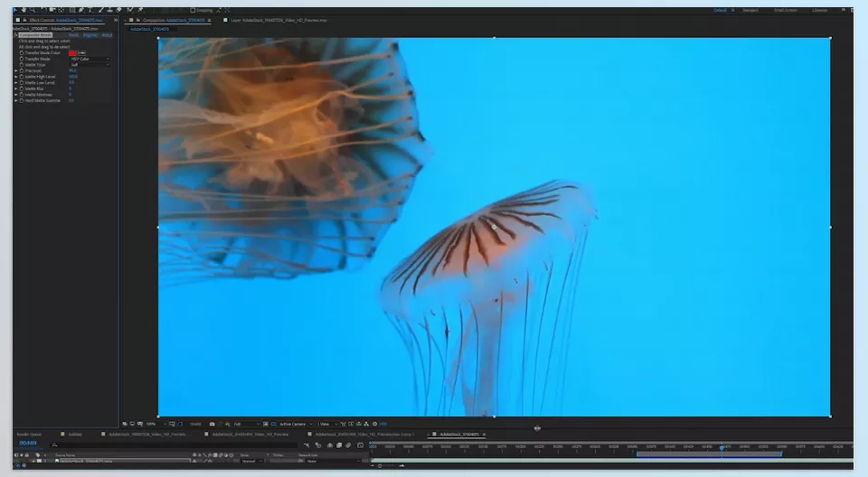This screenshot has width=868, height=477.
Task: Toggle stopwatch for Matte Blur
Action: (x=22, y=89)
